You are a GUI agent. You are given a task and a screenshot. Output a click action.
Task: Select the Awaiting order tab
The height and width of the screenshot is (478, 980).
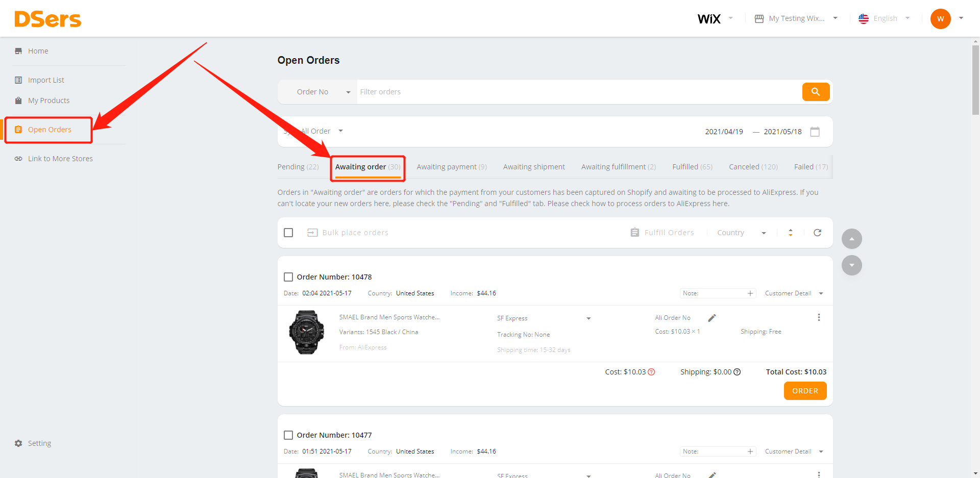pyautogui.click(x=367, y=167)
